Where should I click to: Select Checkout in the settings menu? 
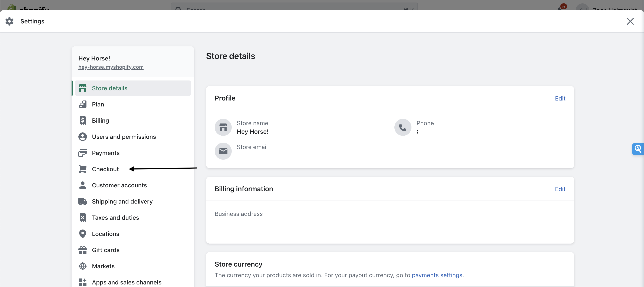(133, 169)
